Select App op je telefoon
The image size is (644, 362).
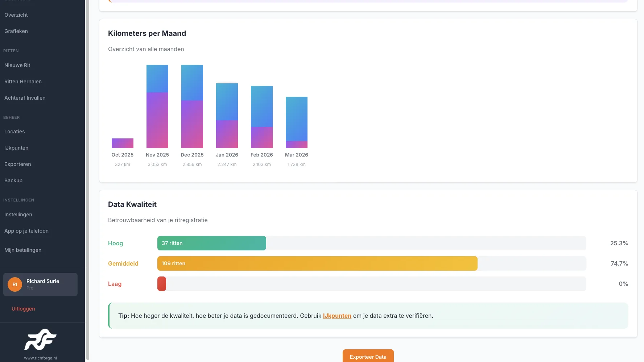click(26, 231)
